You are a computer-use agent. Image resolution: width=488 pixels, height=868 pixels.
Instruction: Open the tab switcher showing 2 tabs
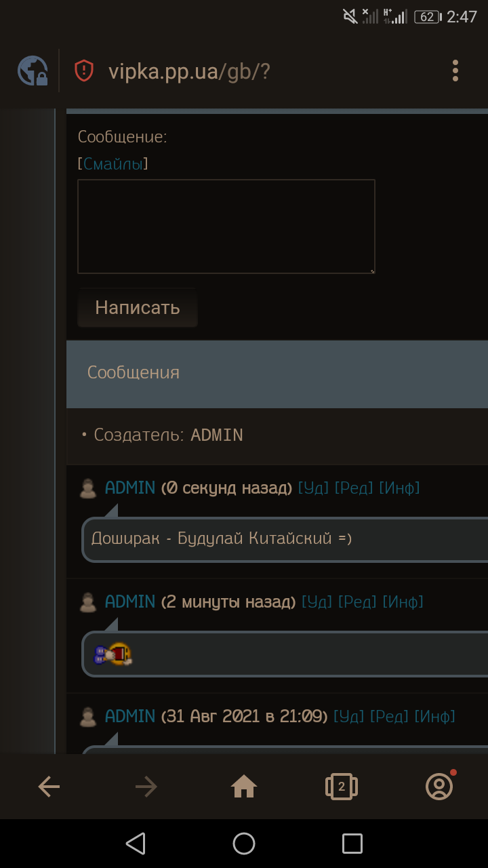(x=342, y=787)
